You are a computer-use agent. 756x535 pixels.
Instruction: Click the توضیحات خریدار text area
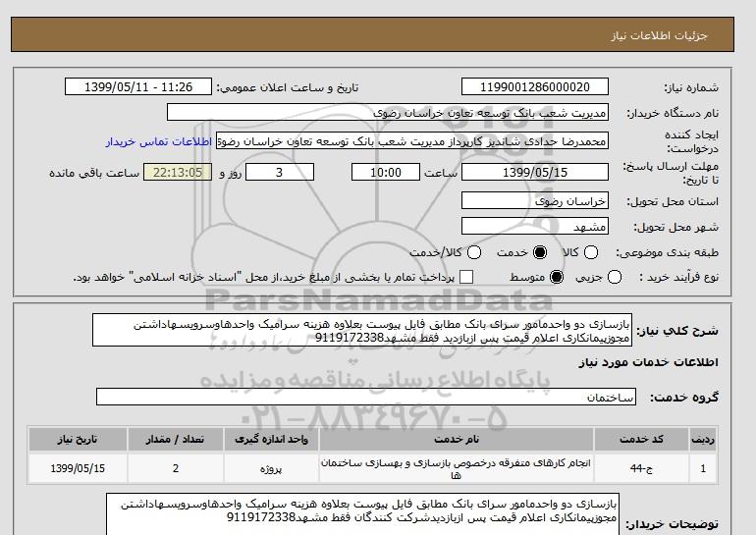pyautogui.click(x=362, y=514)
